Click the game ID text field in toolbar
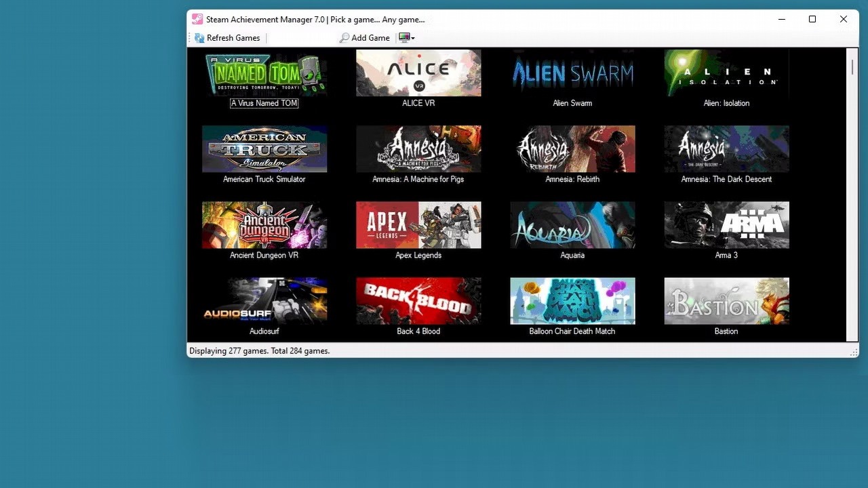 coord(302,38)
